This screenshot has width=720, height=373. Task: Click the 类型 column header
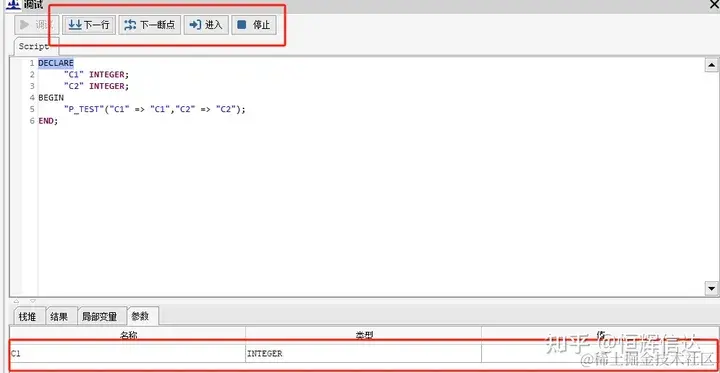364,335
